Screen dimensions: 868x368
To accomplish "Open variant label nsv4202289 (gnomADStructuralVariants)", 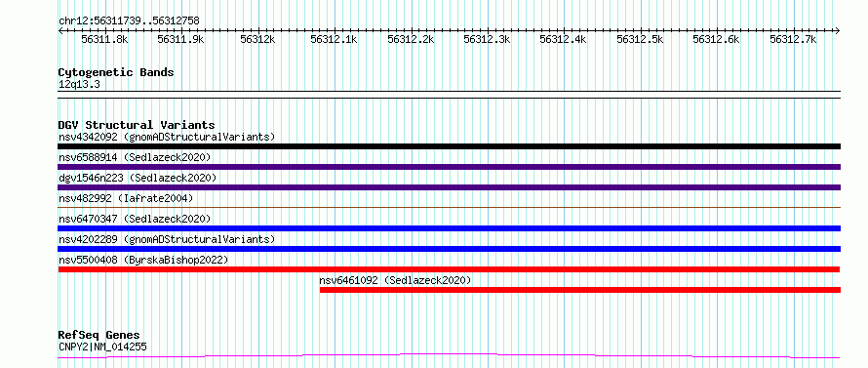I will [167, 239].
